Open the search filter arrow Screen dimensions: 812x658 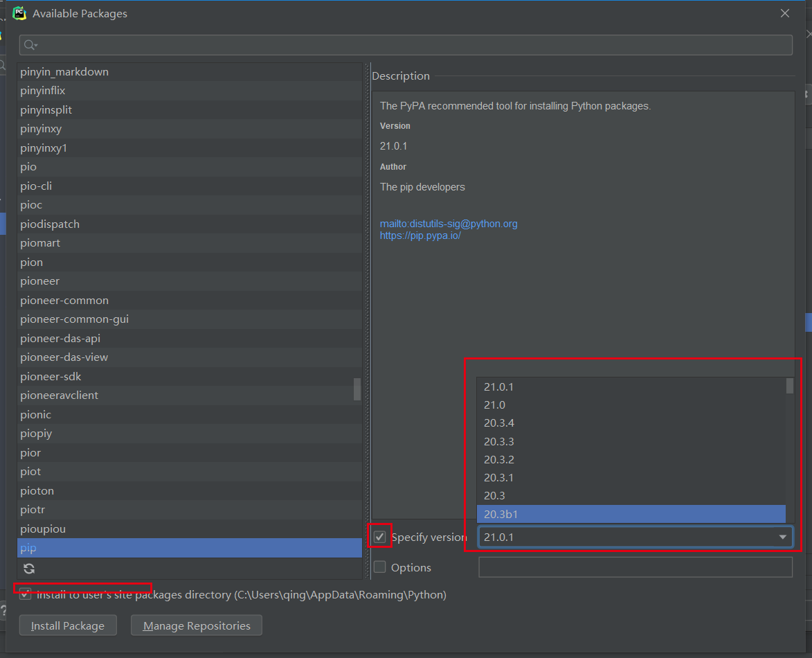coord(36,44)
